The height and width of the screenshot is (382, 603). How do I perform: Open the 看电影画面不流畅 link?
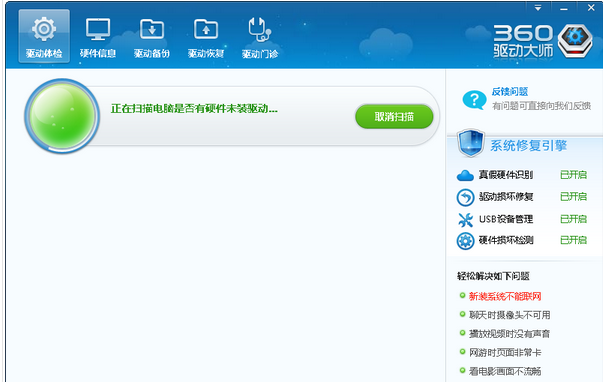pyautogui.click(x=505, y=371)
